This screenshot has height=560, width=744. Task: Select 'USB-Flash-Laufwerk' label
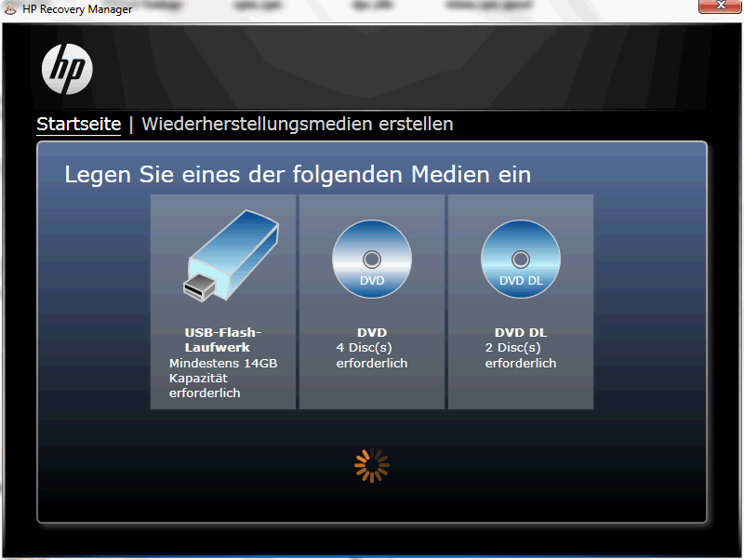pos(223,340)
